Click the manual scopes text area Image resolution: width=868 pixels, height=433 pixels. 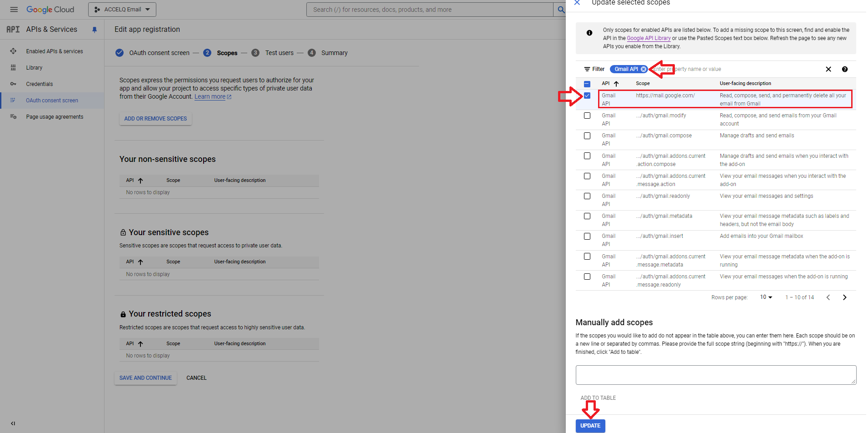(716, 375)
